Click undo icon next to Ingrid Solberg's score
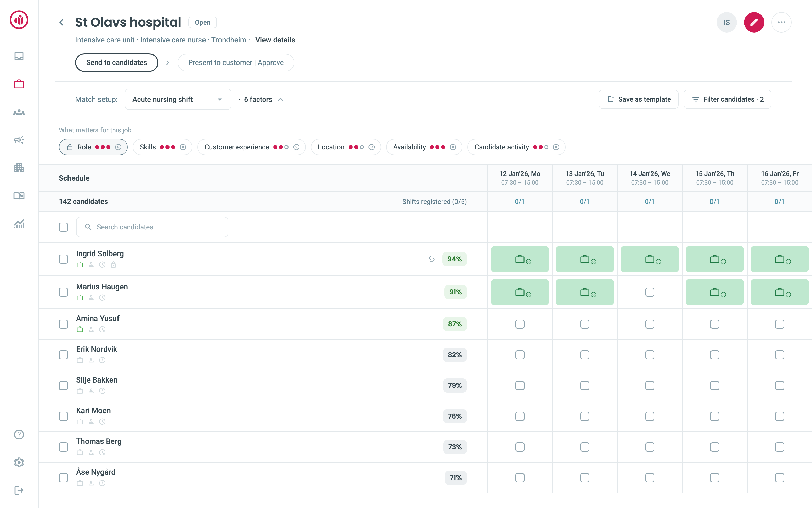Image resolution: width=812 pixels, height=508 pixels. (x=431, y=259)
